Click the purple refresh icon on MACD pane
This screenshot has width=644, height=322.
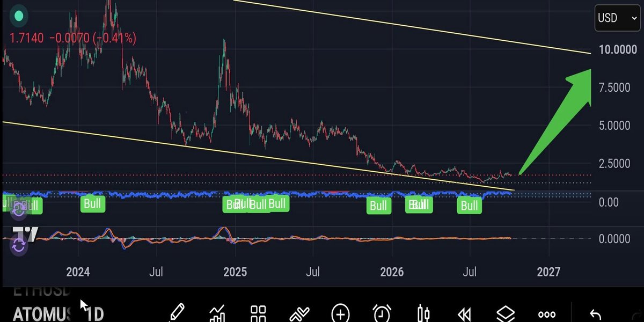click(x=19, y=246)
